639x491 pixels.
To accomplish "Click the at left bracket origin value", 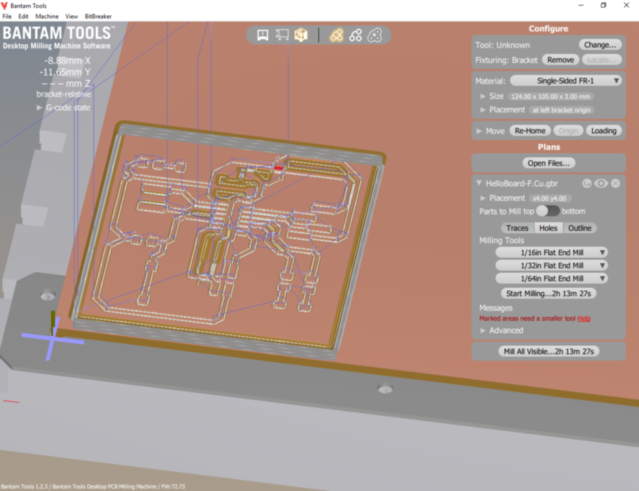I will [561, 110].
